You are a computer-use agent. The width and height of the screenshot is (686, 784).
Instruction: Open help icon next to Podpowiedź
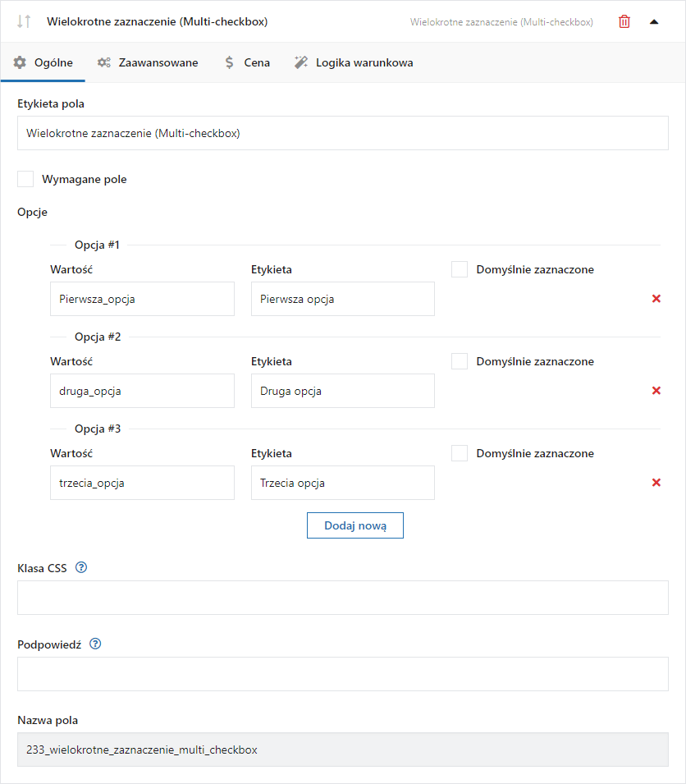tap(95, 644)
